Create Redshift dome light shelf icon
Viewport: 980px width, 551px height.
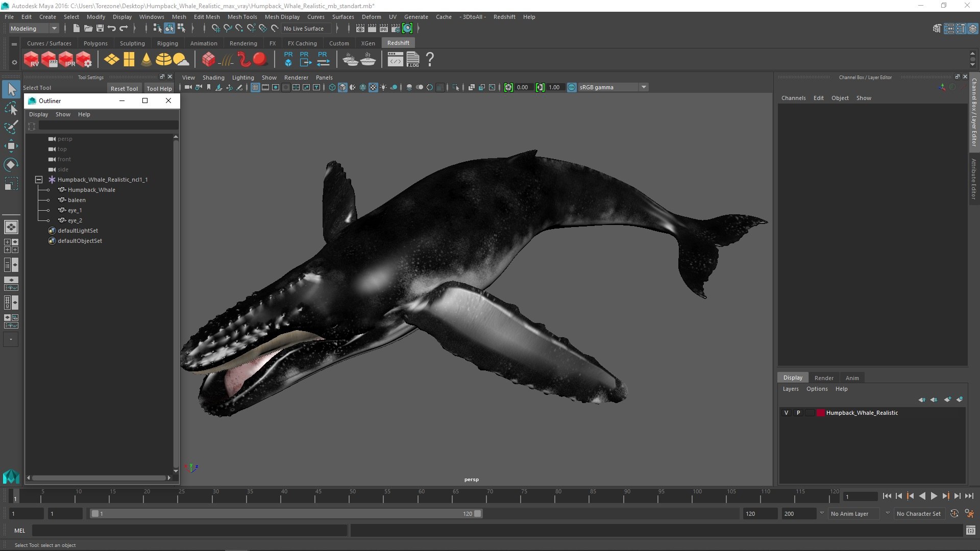click(163, 59)
